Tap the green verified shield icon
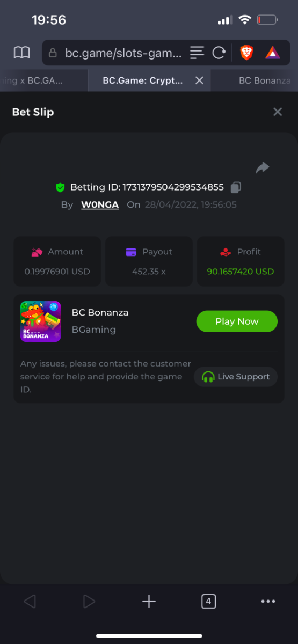The height and width of the screenshot is (644, 298). (60, 187)
